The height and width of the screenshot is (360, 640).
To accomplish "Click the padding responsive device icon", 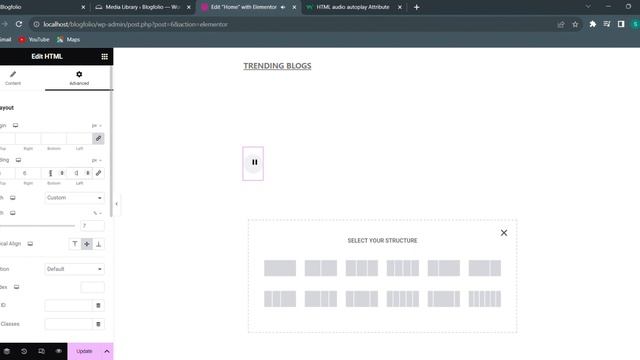I will pyautogui.click(x=18, y=160).
